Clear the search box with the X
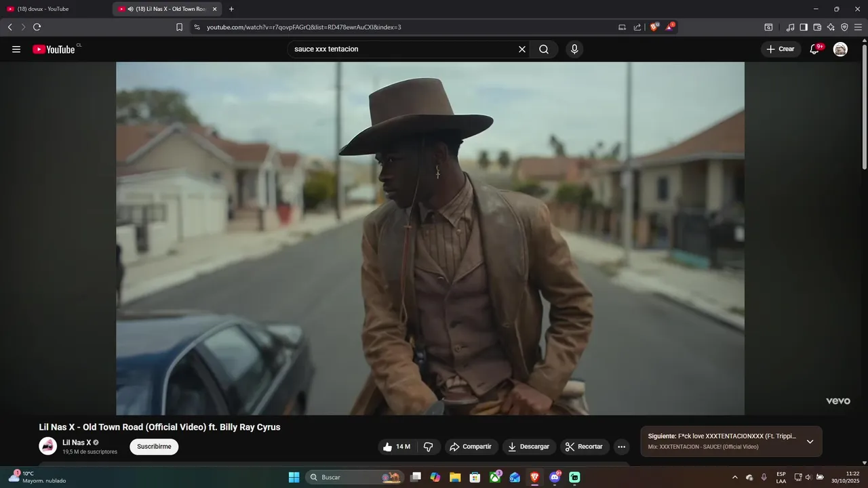Image resolution: width=868 pixels, height=488 pixels. (x=522, y=49)
